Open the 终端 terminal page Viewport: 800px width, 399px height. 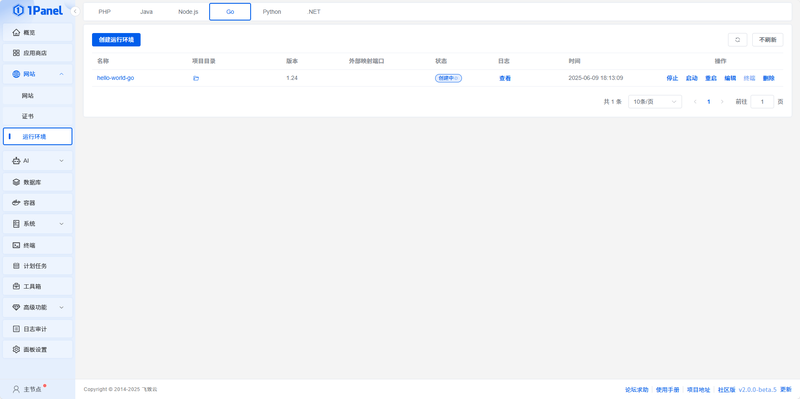38,245
